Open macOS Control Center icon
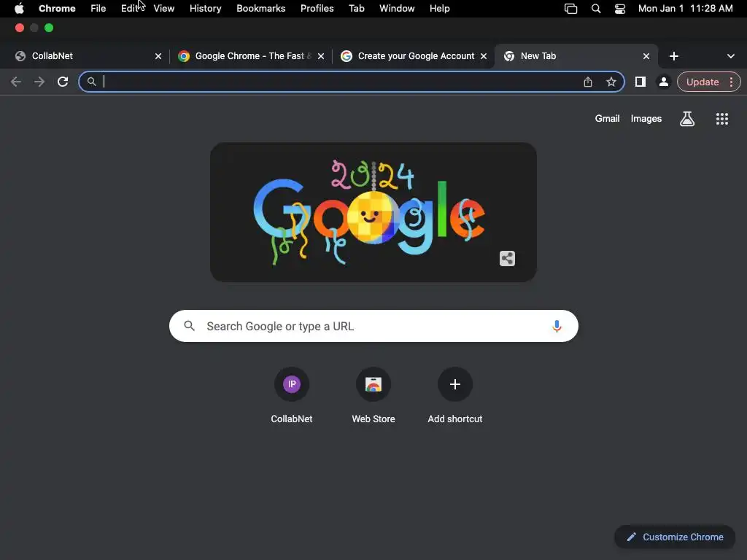This screenshot has width=747, height=560. (x=620, y=9)
